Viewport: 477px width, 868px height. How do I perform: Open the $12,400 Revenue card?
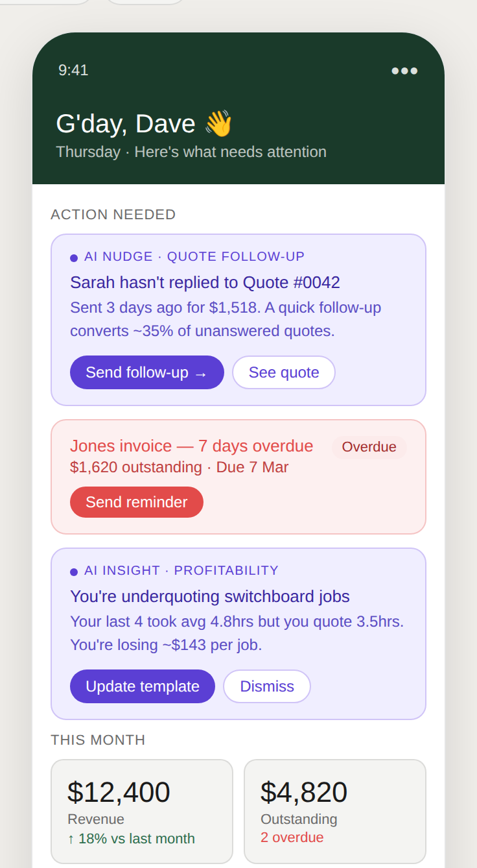tap(142, 811)
